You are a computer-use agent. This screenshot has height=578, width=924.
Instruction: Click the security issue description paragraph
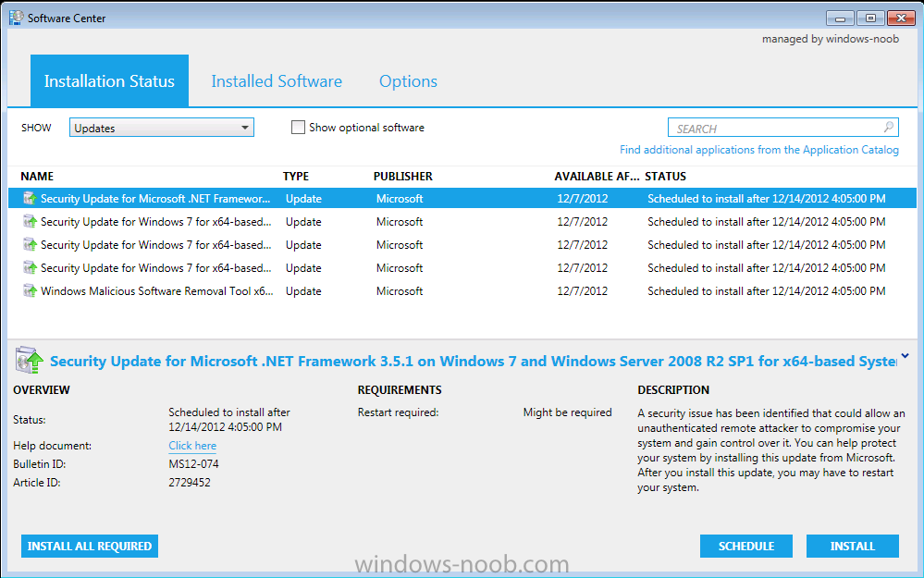(x=770, y=450)
